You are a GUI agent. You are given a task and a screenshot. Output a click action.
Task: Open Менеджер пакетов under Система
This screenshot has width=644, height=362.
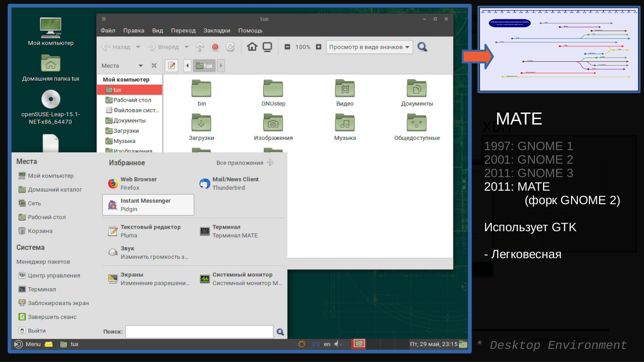click(x=43, y=262)
